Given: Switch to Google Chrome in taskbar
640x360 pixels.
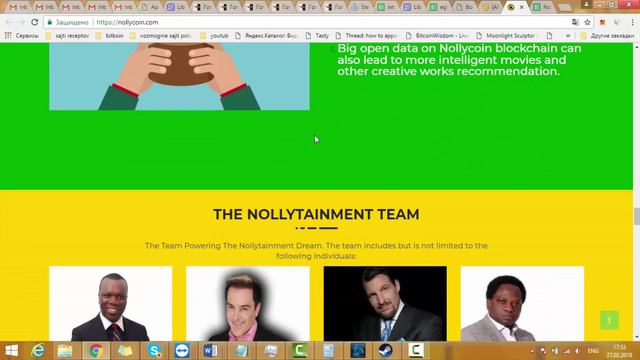Looking at the screenshot, I should [96, 351].
